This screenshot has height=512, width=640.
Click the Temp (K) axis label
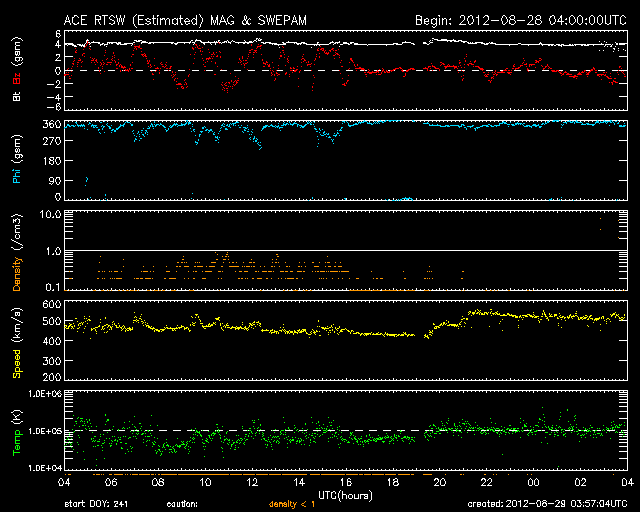pyautogui.click(x=17, y=430)
